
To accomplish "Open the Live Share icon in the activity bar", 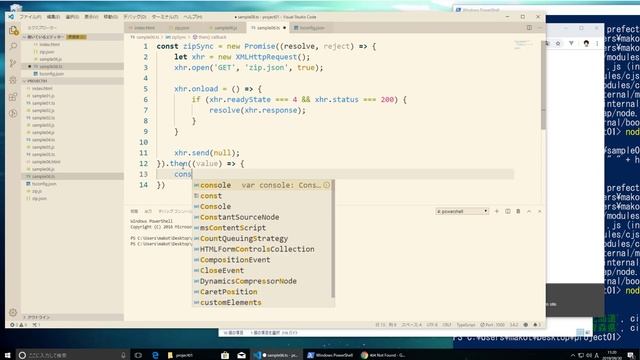I will coord(13,113).
